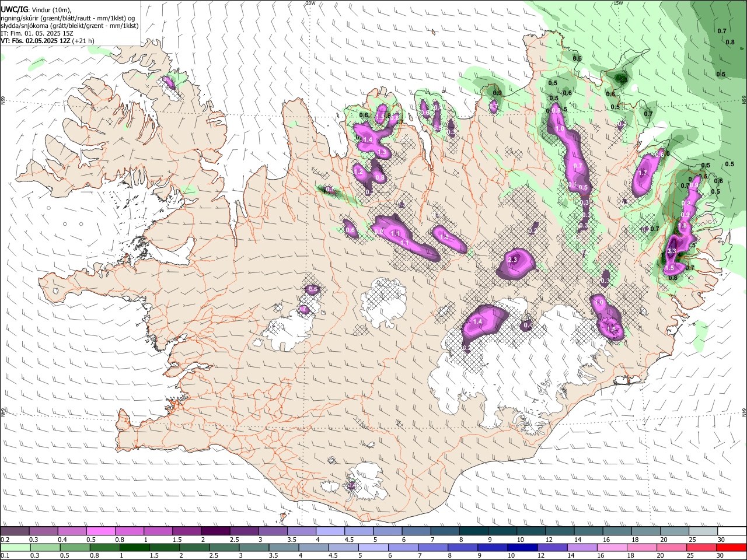The height and width of the screenshot is (560, 747).
Task: Select the lavender 4 swatch on upper scale
Action: [329, 531]
